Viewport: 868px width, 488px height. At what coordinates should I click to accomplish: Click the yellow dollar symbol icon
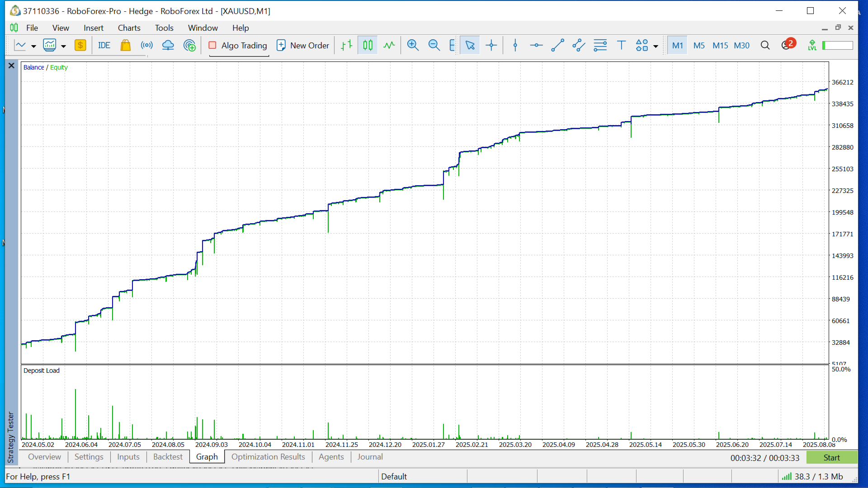(x=80, y=45)
